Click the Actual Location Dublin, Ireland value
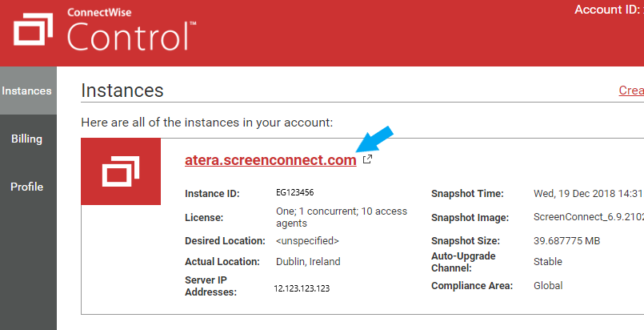Viewport: 644px width, 330px height. pyautogui.click(x=308, y=262)
